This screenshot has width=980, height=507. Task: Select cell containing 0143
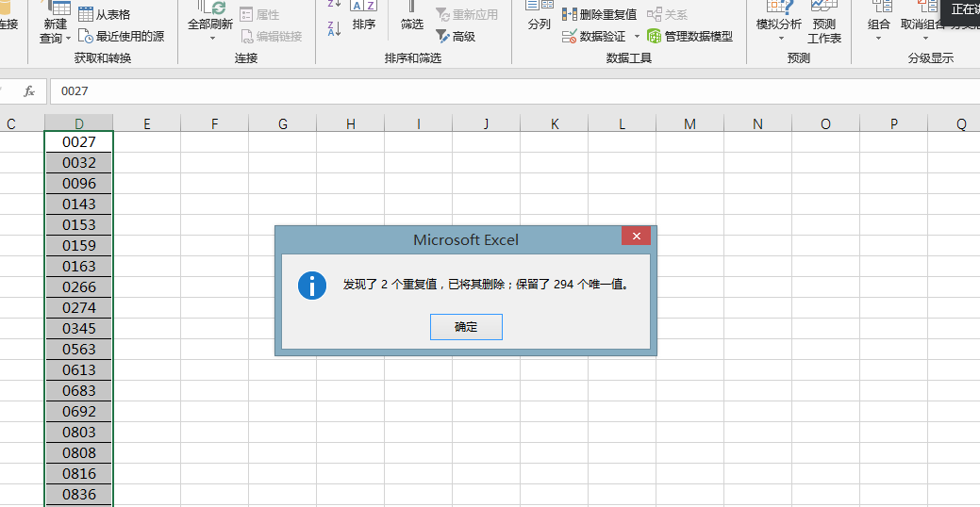coord(78,204)
